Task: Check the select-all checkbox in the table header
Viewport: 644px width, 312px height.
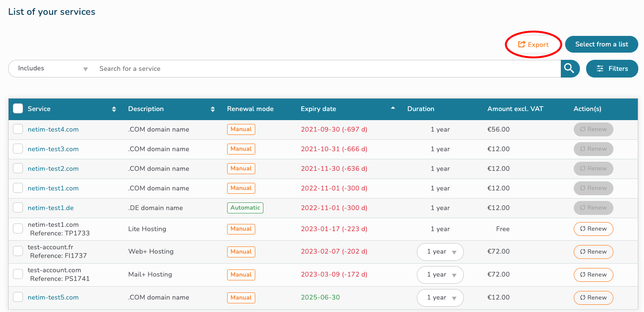Action: tap(18, 109)
